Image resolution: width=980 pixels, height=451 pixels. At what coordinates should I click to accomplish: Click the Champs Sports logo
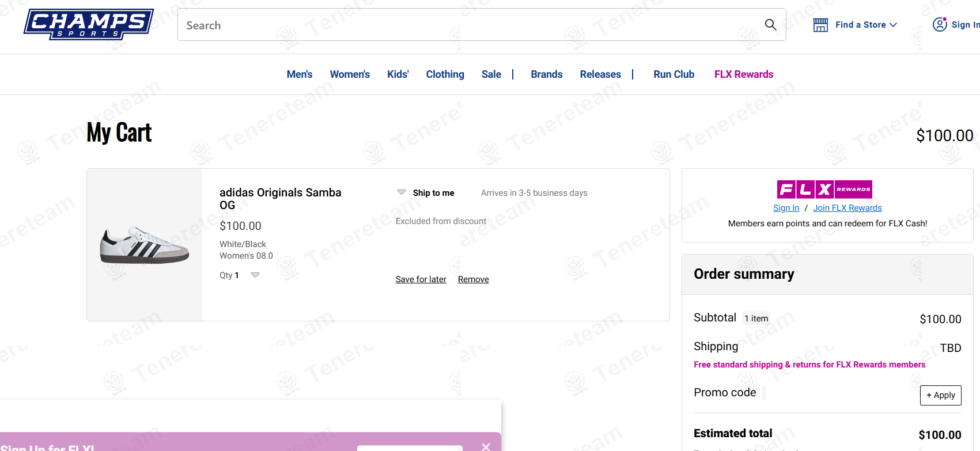(89, 24)
